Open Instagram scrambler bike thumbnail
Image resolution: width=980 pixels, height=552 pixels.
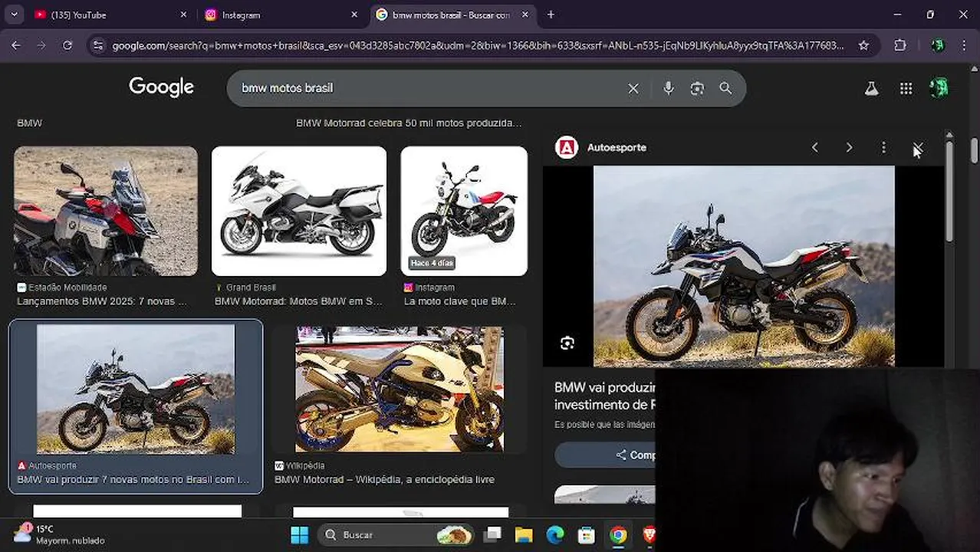[464, 211]
